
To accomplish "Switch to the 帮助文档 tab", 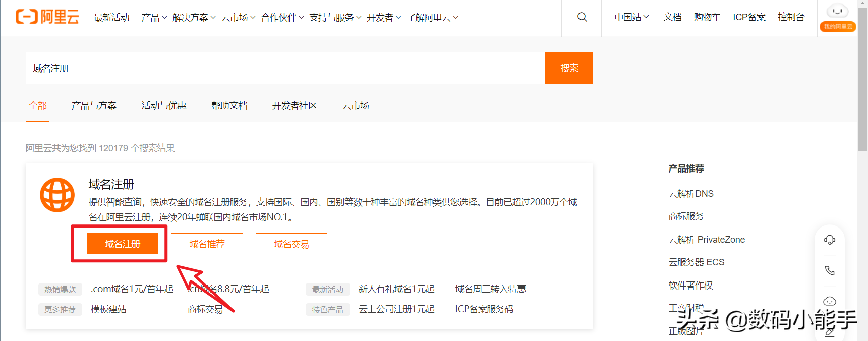I will [x=229, y=106].
